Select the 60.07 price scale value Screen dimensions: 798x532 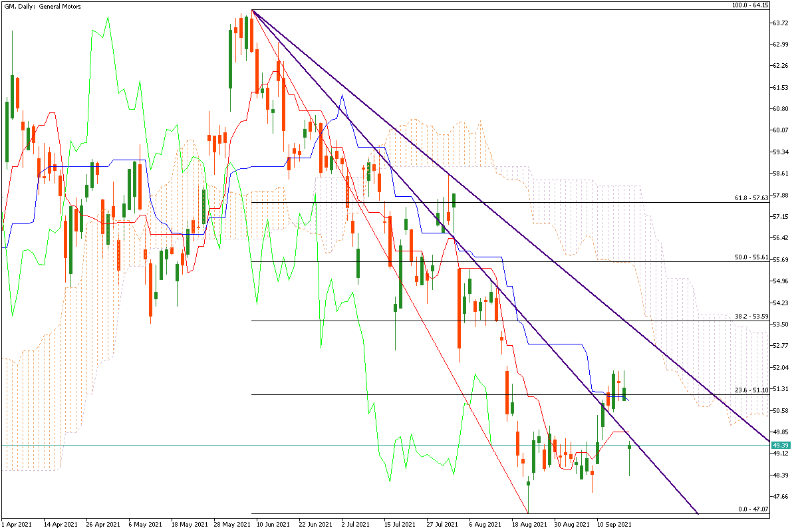[x=779, y=130]
